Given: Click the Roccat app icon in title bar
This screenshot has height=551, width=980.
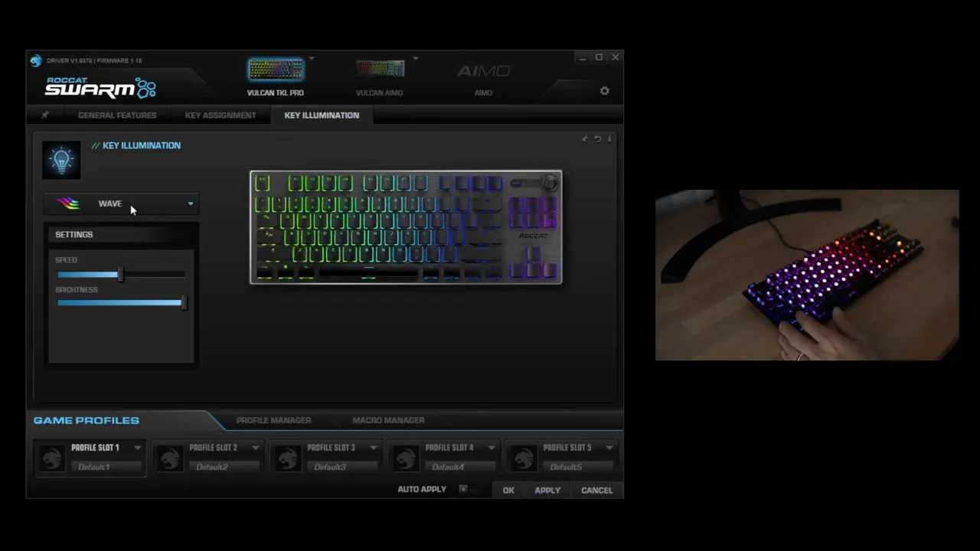Looking at the screenshot, I should coord(36,60).
